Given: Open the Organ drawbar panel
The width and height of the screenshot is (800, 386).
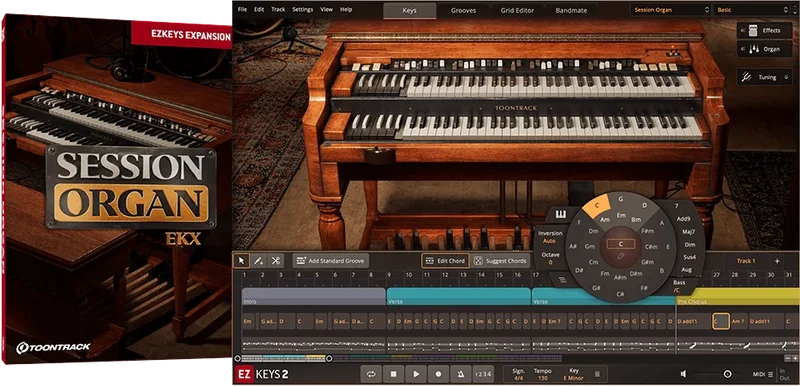Looking at the screenshot, I should [764, 49].
